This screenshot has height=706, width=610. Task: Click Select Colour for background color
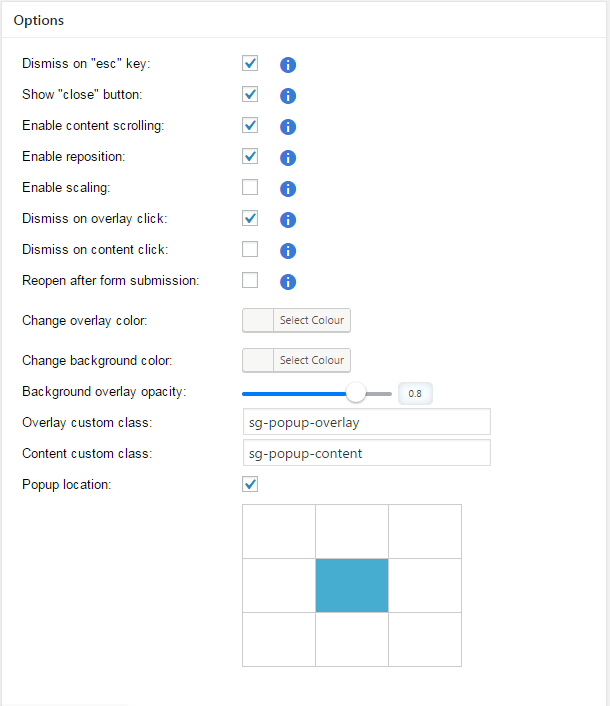click(x=312, y=360)
